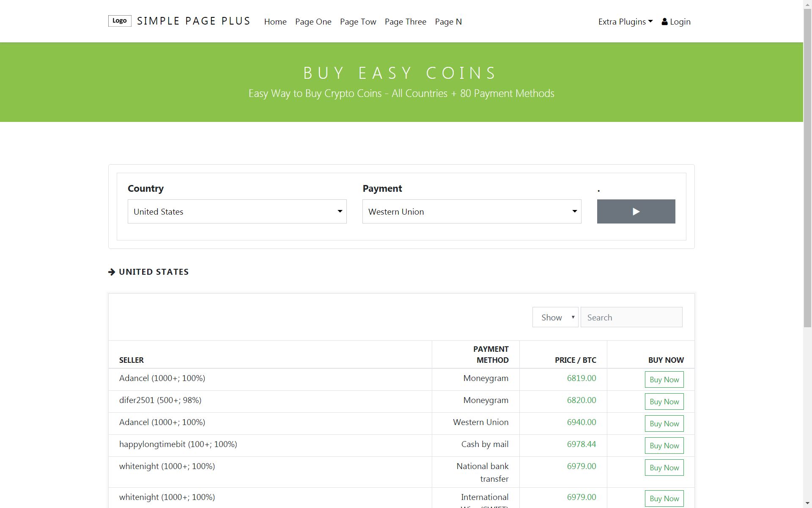812x508 pixels.
Task: Click Buy Now for difer2501 offer
Action: pyautogui.click(x=664, y=402)
